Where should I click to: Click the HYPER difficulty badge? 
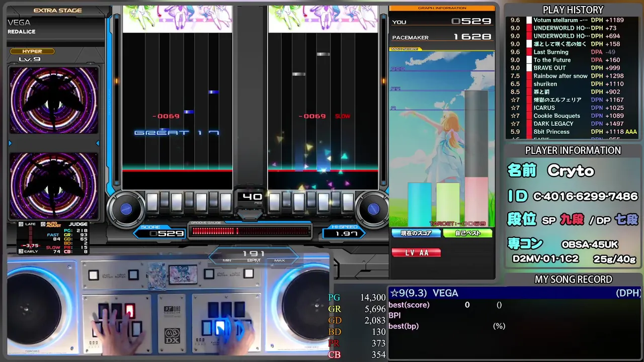coord(32,51)
